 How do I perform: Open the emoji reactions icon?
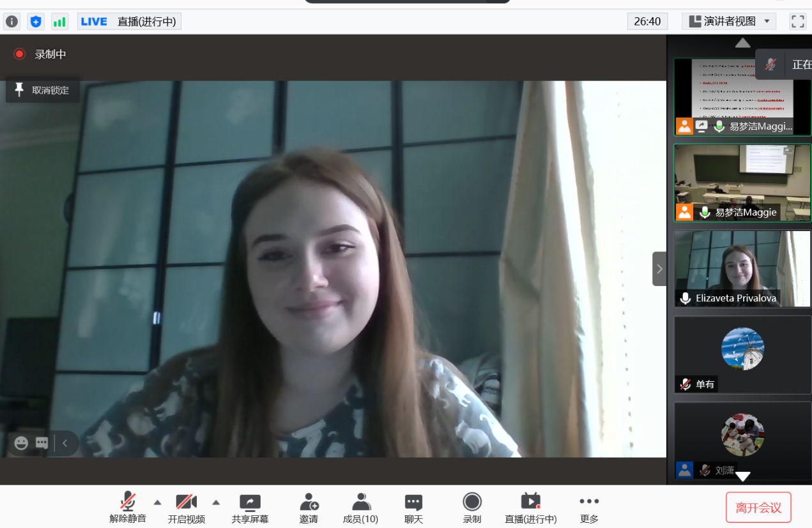tap(21, 443)
